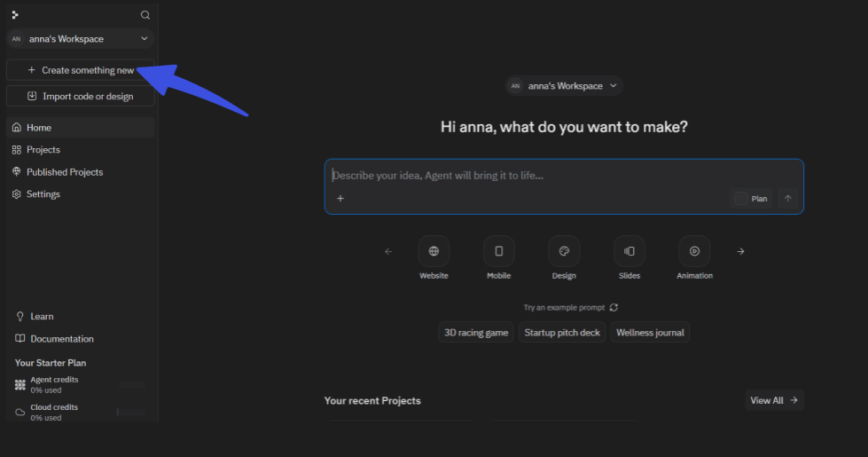Click the Try an example prompt text
Viewport: 868px width, 457px height.
click(564, 307)
